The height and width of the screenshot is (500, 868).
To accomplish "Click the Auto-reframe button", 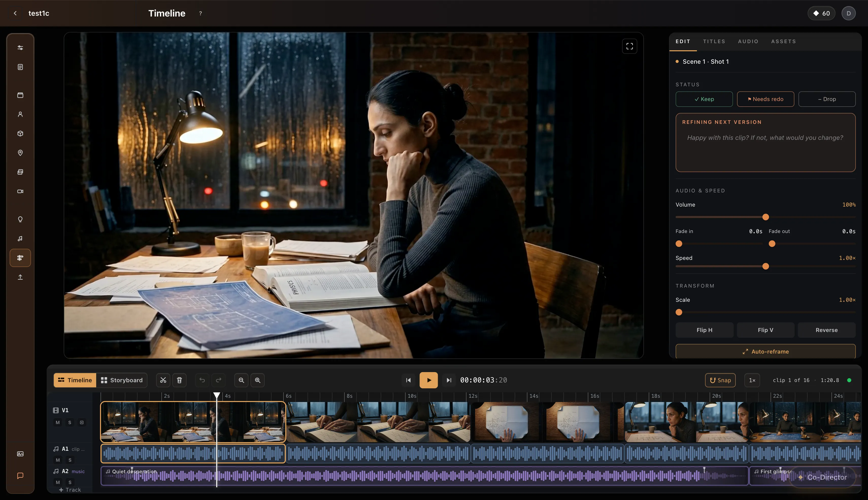I will pos(765,351).
